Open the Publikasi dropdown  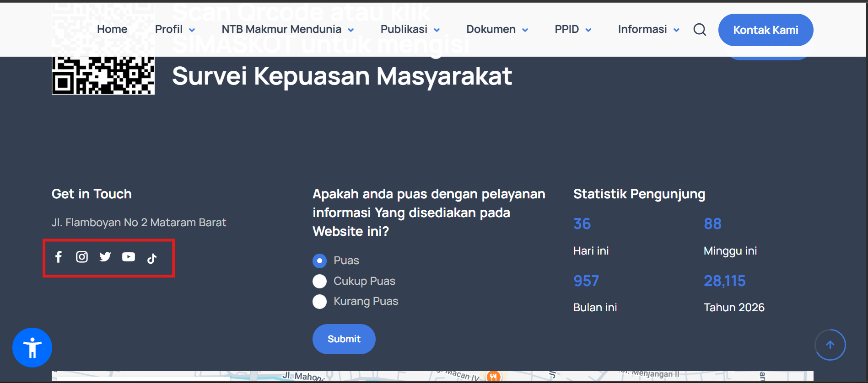[410, 29]
